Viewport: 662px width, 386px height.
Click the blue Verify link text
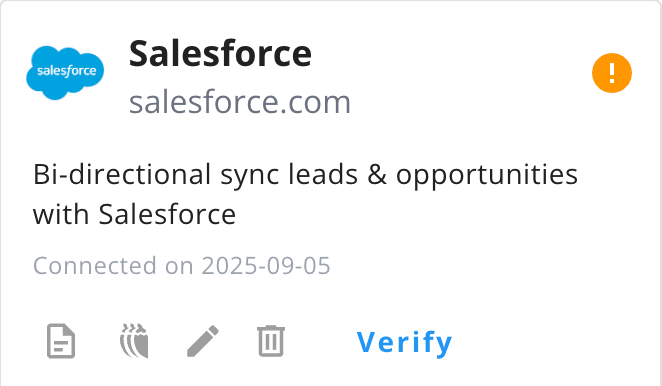[404, 342]
